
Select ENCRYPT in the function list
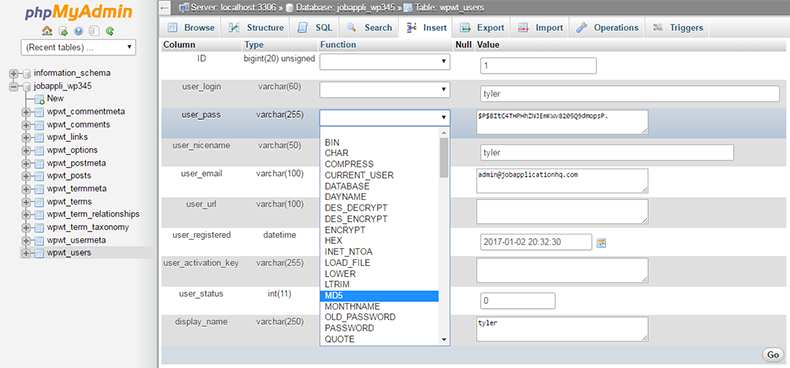tap(379, 230)
